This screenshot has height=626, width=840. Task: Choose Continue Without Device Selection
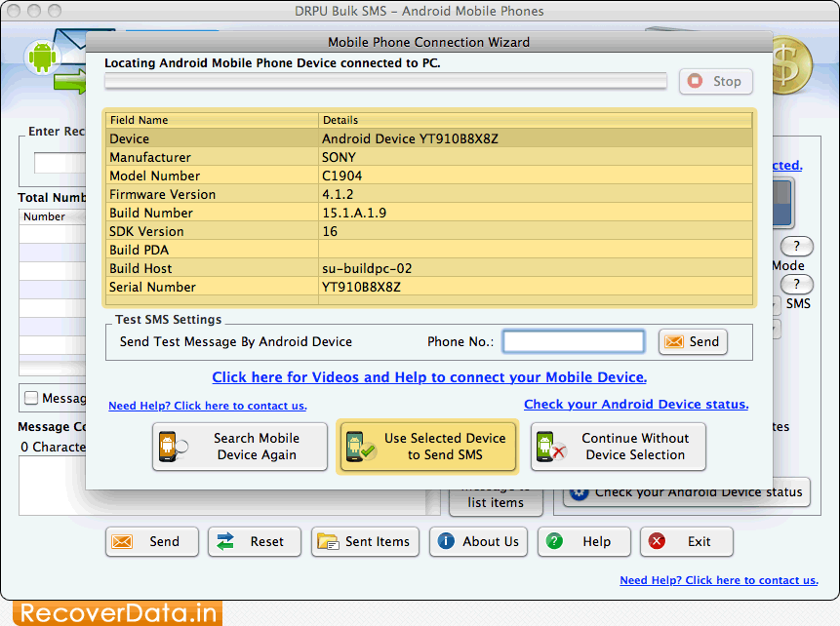click(x=619, y=447)
